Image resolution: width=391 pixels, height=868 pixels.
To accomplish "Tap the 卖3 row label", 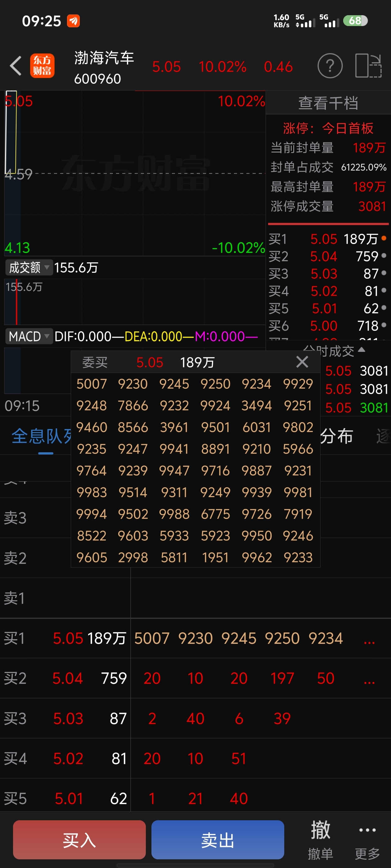I will (15, 518).
